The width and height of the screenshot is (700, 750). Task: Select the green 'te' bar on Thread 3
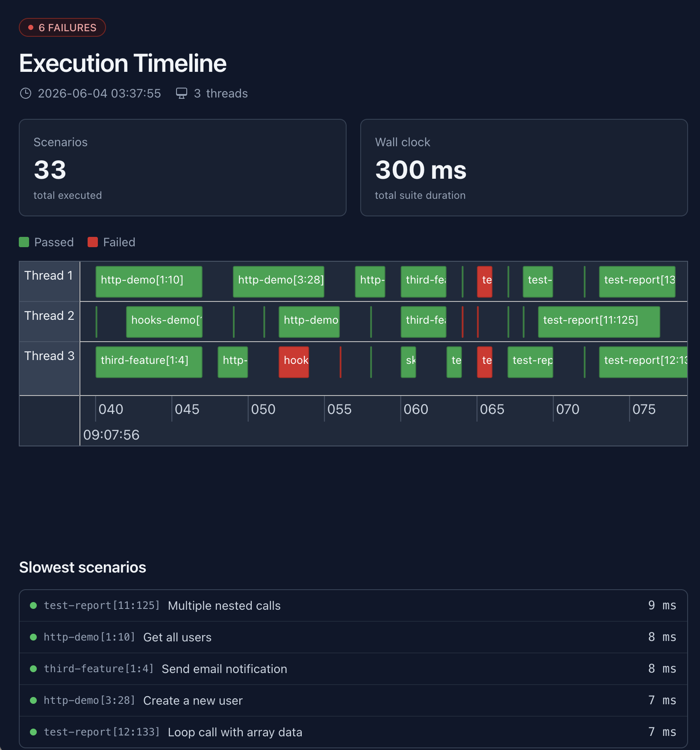click(x=454, y=362)
